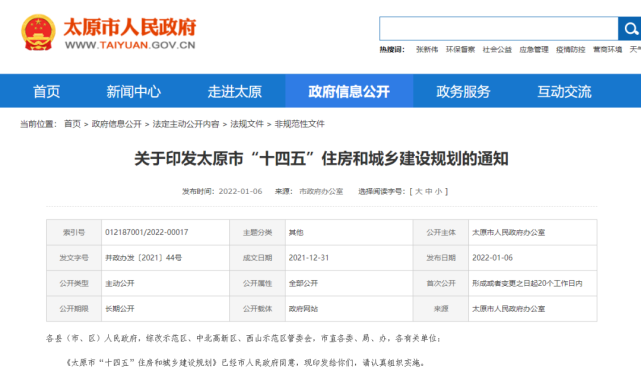Screen dimensions: 641x382
Task: Go to 首页 in the breadcrumb
Action: click(x=72, y=124)
